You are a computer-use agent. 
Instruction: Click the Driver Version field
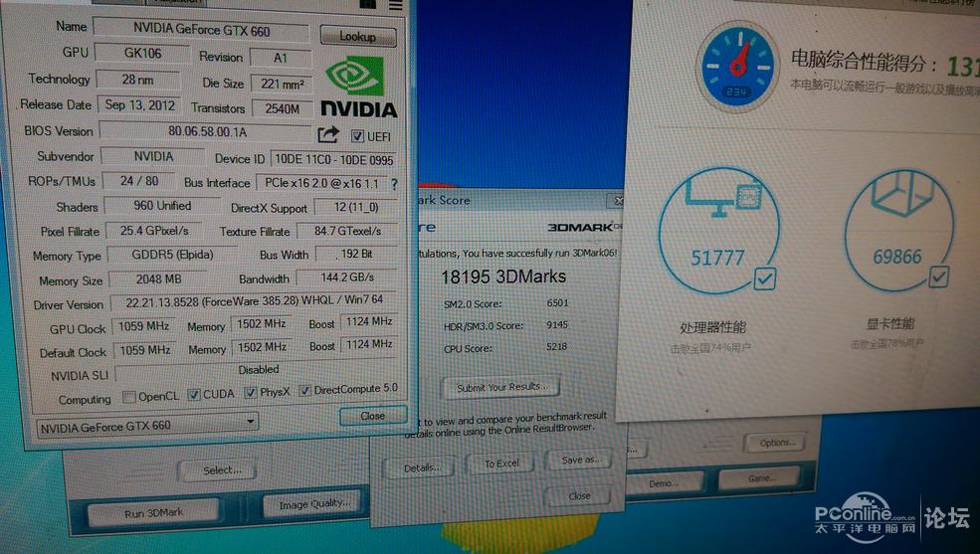[x=253, y=301]
